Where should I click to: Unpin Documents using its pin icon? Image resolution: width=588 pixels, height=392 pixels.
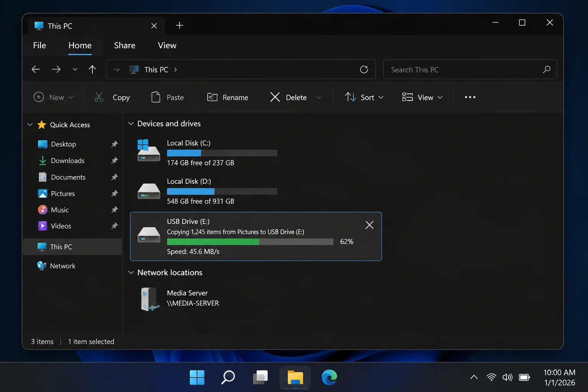tap(114, 177)
